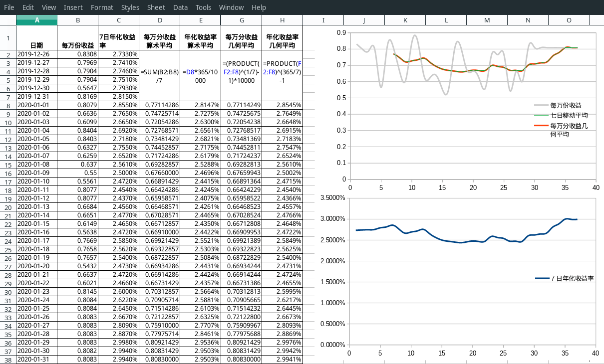
Task: Select row 8 via its row header
Action: 8,106
